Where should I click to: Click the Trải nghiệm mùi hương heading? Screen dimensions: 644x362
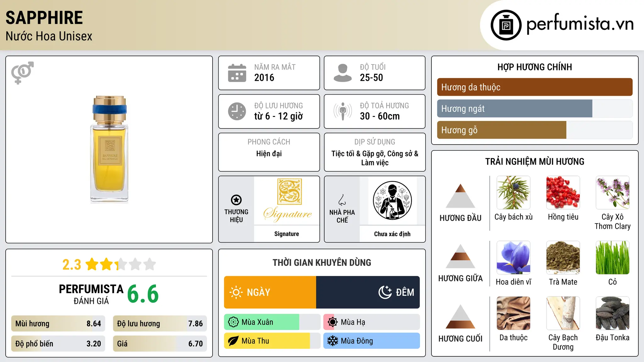tap(535, 162)
